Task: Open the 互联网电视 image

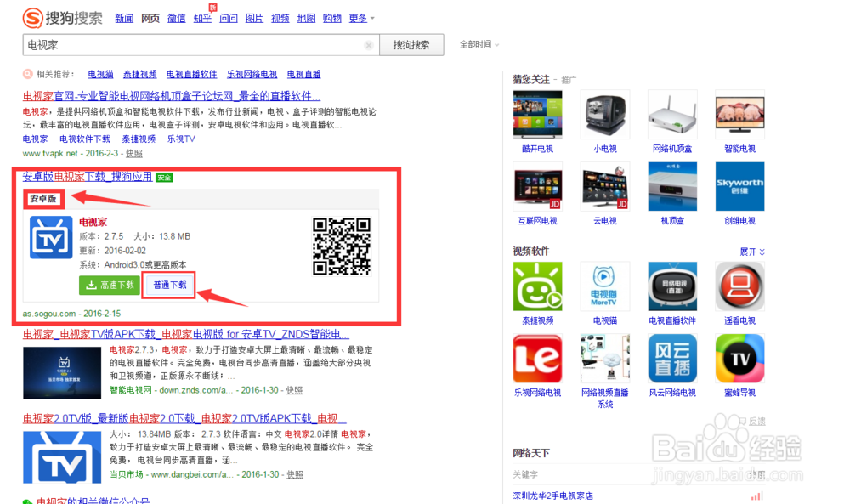Action: tap(538, 186)
